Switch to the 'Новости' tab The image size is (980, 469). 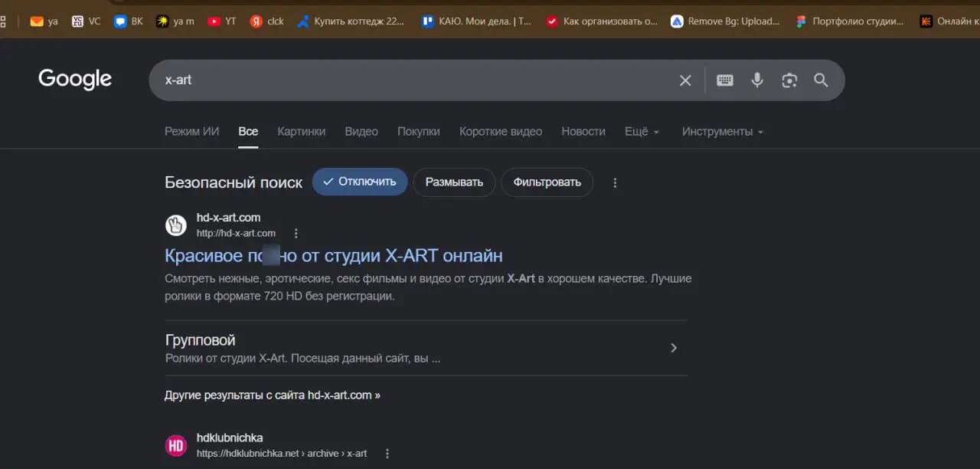[x=583, y=132]
